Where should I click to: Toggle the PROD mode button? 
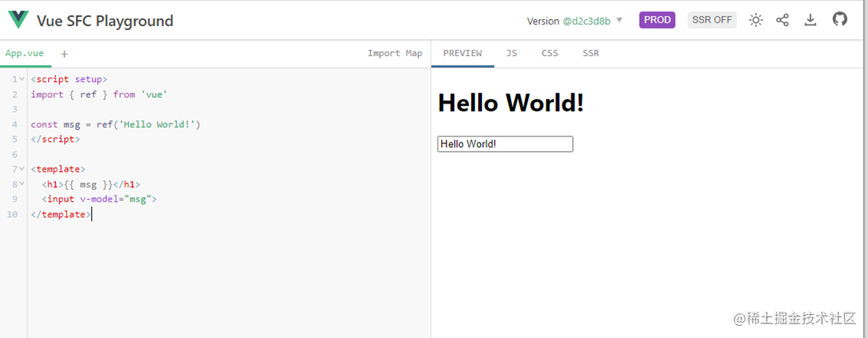657,20
